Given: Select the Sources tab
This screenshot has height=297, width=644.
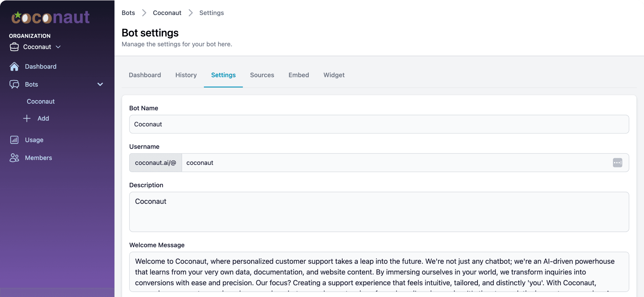Looking at the screenshot, I should tap(262, 75).
